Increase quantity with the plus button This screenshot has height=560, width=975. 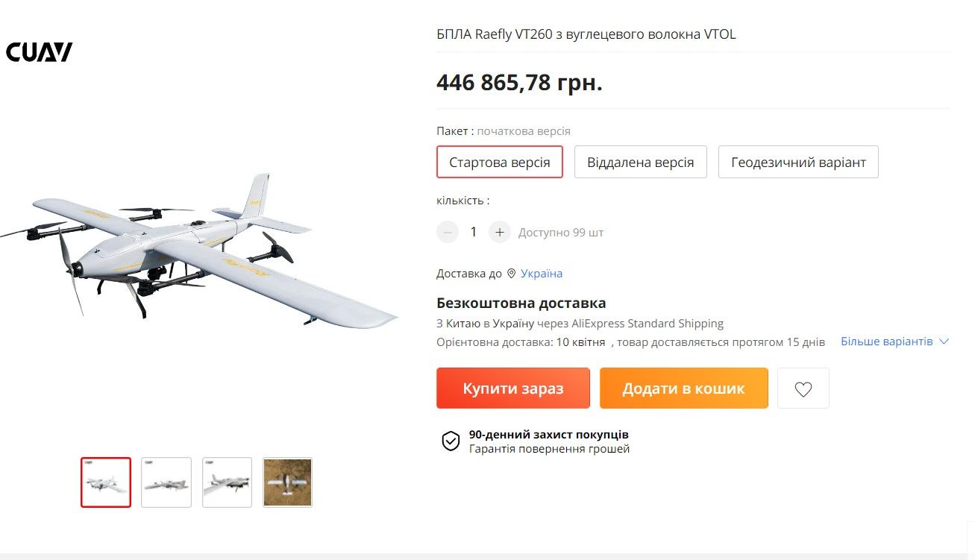pos(500,232)
